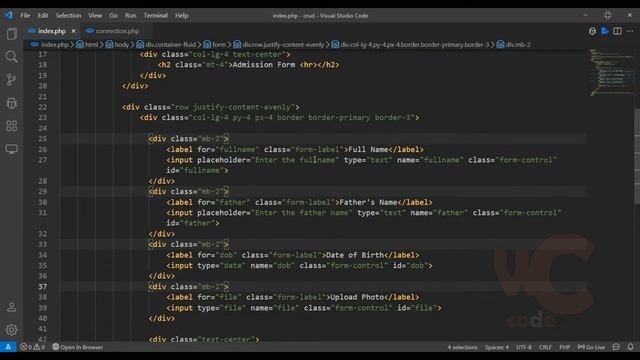640x360 pixels.
Task: Change indentation via Spaces: 4
Action: [497, 347]
